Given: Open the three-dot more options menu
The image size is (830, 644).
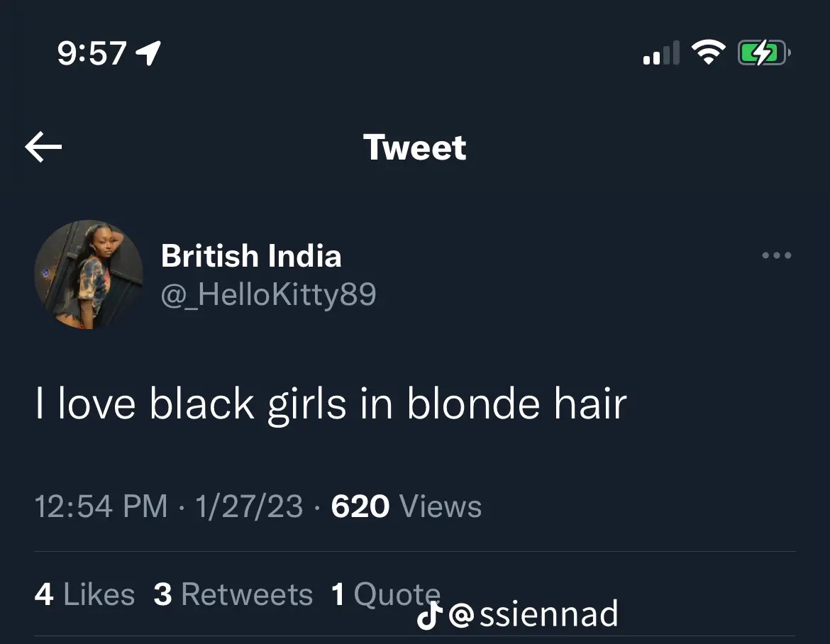Looking at the screenshot, I should click(777, 255).
